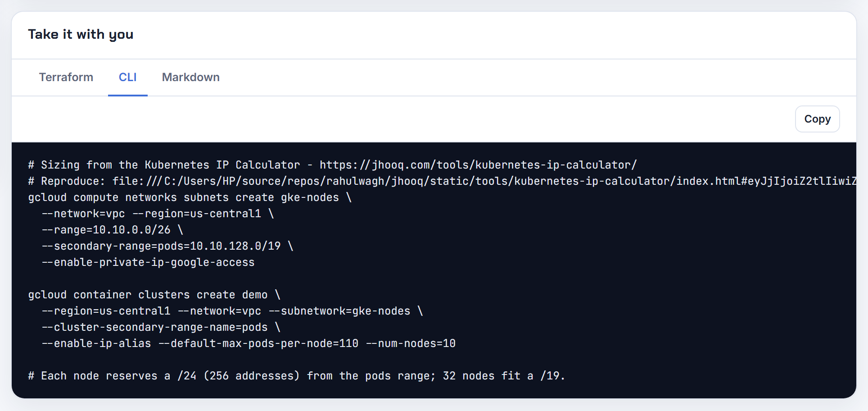The image size is (868, 411).
Task: Click the '--range=10.10.0.0/26' line
Action: 113,230
